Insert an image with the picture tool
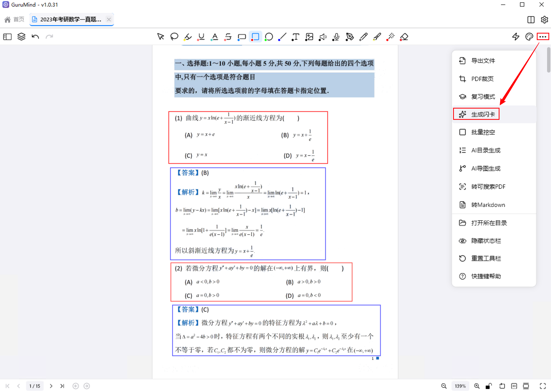The image size is (551, 392). point(309,37)
